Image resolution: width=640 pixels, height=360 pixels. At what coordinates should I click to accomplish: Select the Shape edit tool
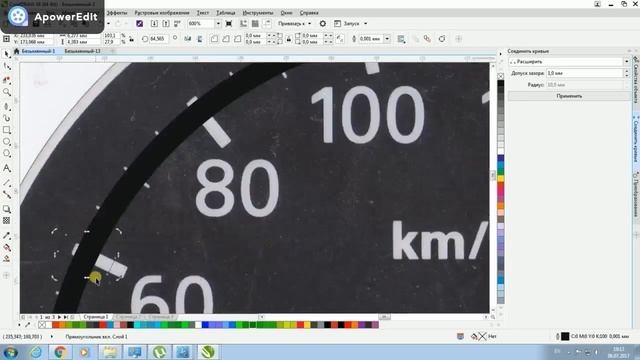[7, 67]
